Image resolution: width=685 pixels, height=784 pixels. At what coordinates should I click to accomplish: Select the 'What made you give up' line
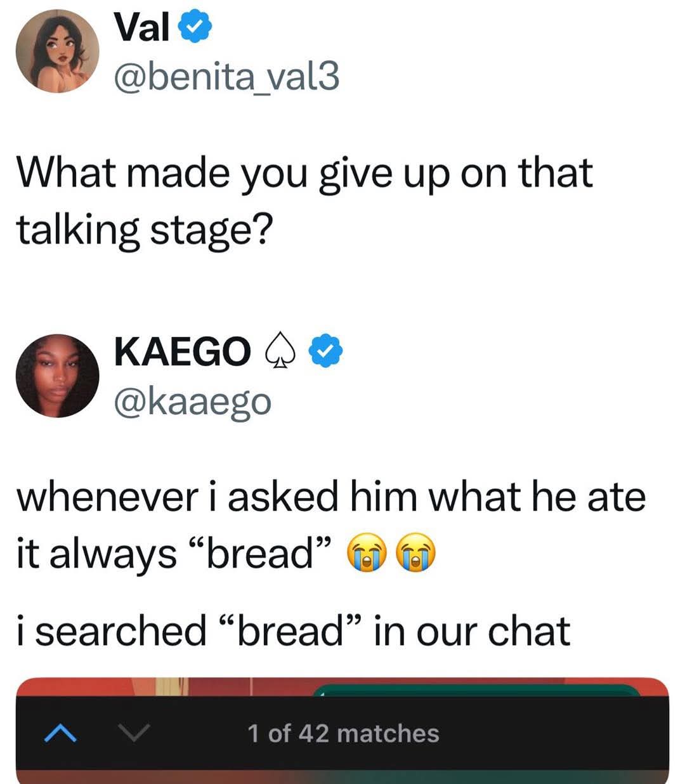click(304, 173)
